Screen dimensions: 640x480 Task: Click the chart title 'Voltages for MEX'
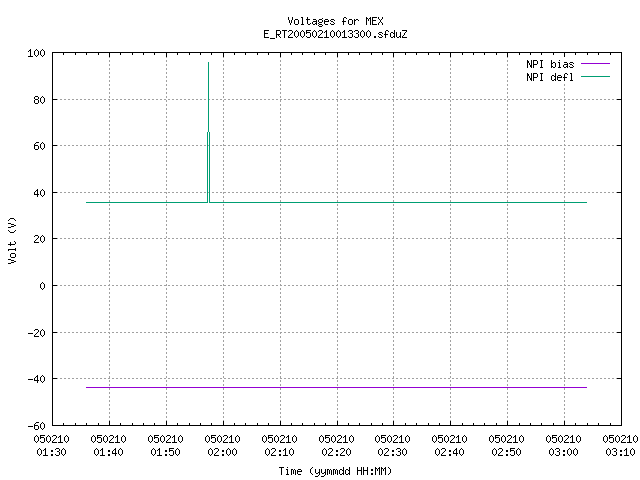click(335, 21)
